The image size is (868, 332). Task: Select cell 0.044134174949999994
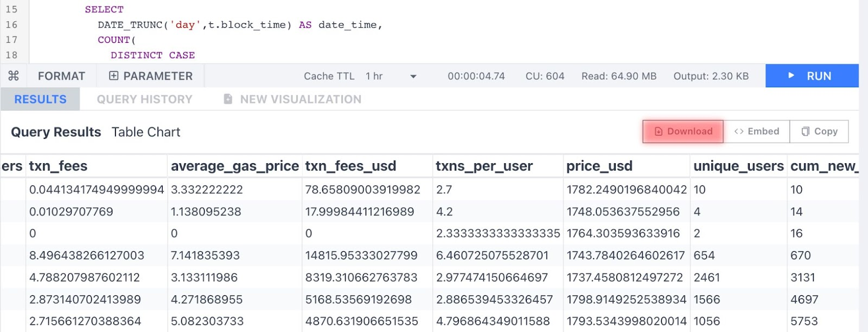click(97, 189)
